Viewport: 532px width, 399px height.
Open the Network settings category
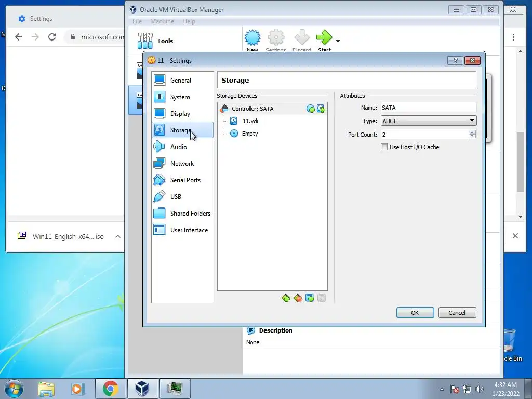[182, 164]
